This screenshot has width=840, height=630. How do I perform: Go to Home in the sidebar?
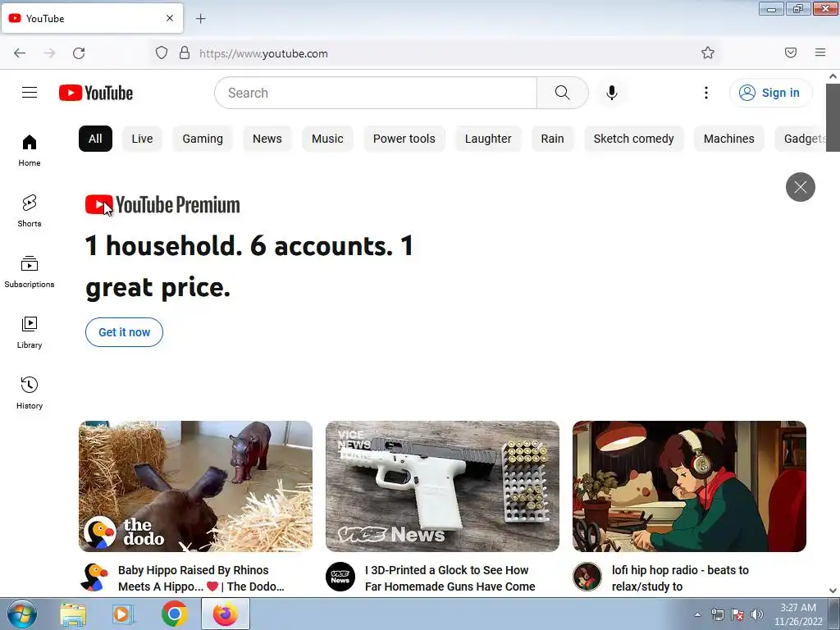click(30, 150)
